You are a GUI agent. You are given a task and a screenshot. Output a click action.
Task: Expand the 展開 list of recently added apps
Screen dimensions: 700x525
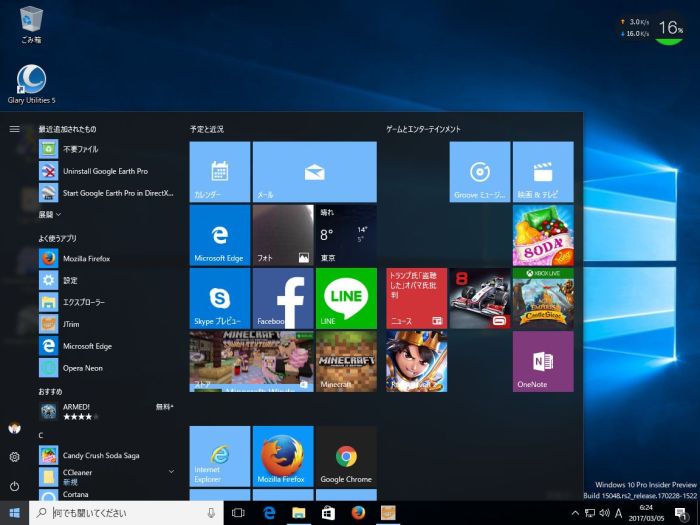point(50,214)
